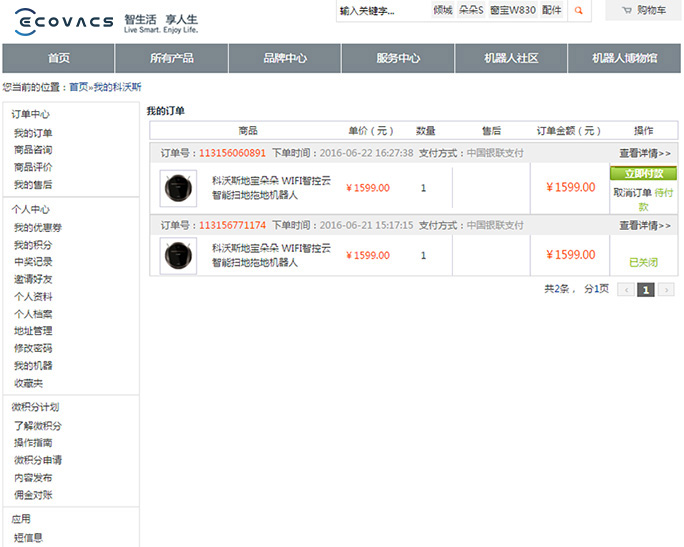Open 短信息 in the sidebar
The image size is (684, 547).
28,537
